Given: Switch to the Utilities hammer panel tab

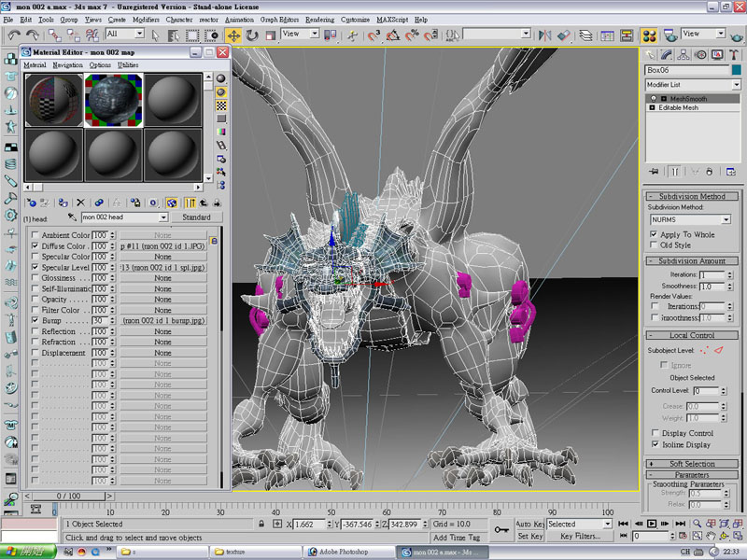Looking at the screenshot, I should click(734, 55).
